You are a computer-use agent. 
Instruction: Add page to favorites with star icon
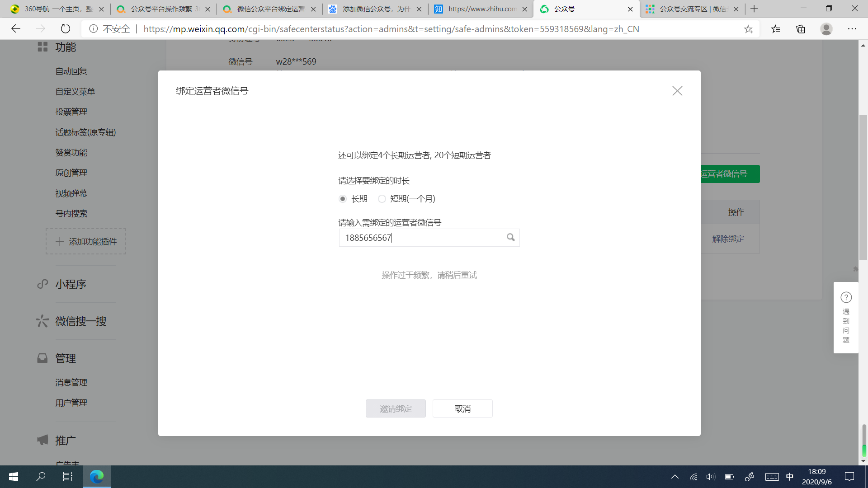click(748, 29)
